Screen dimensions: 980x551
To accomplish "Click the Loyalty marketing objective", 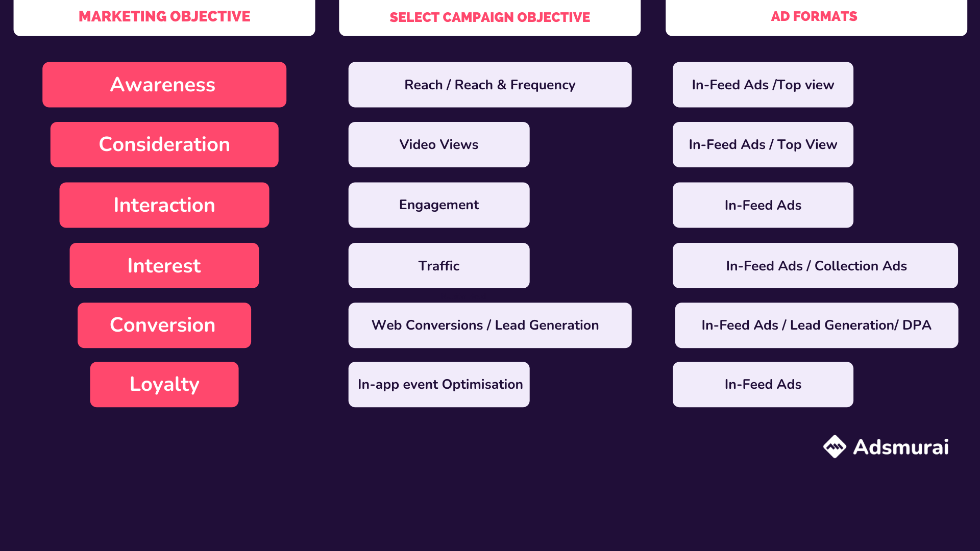I will pyautogui.click(x=164, y=384).
